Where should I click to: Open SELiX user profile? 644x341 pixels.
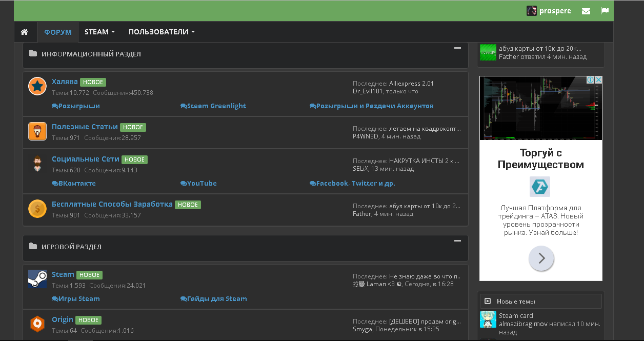(360, 169)
